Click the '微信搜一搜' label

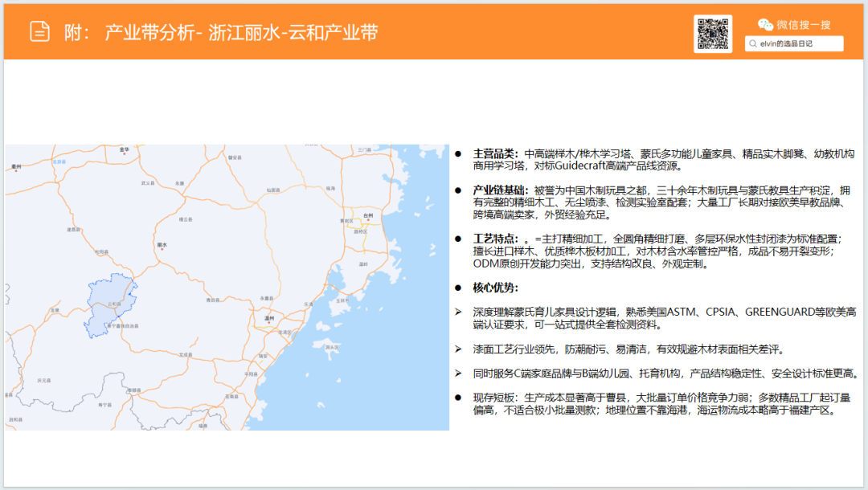[x=803, y=25]
